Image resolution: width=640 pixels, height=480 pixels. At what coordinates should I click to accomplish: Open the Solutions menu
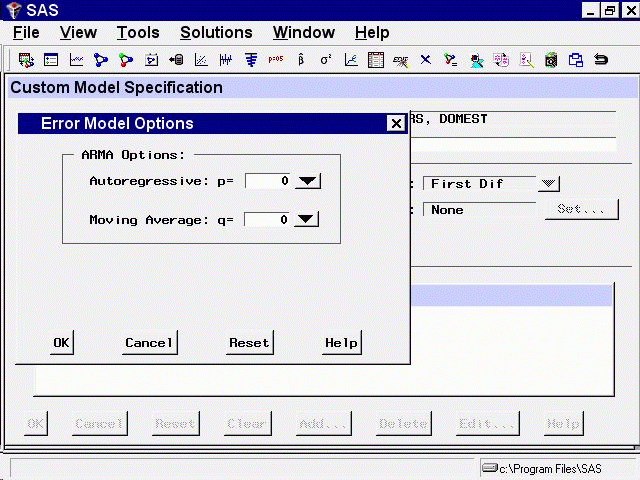(216, 33)
